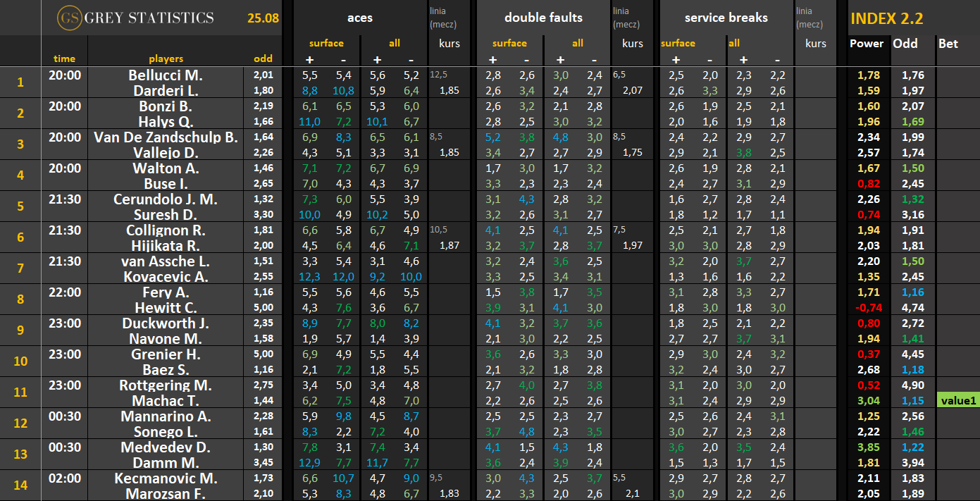
Task: Select the date 25.08 cell
Action: coord(263,18)
